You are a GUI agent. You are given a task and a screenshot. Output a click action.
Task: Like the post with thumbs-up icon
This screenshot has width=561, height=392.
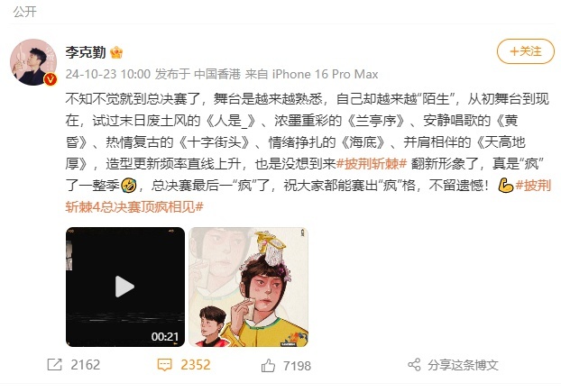pyautogui.click(x=268, y=366)
